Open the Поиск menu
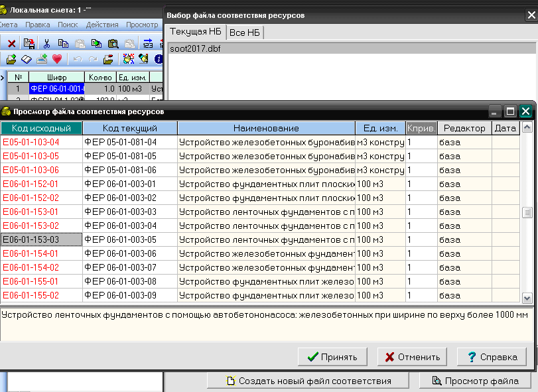This screenshot has width=538, height=392. (x=68, y=25)
